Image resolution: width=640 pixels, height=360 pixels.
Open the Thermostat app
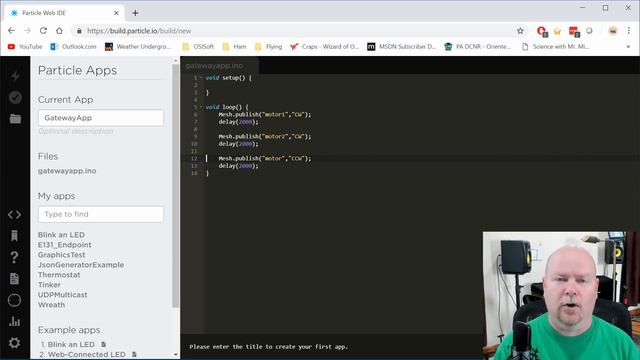(59, 275)
